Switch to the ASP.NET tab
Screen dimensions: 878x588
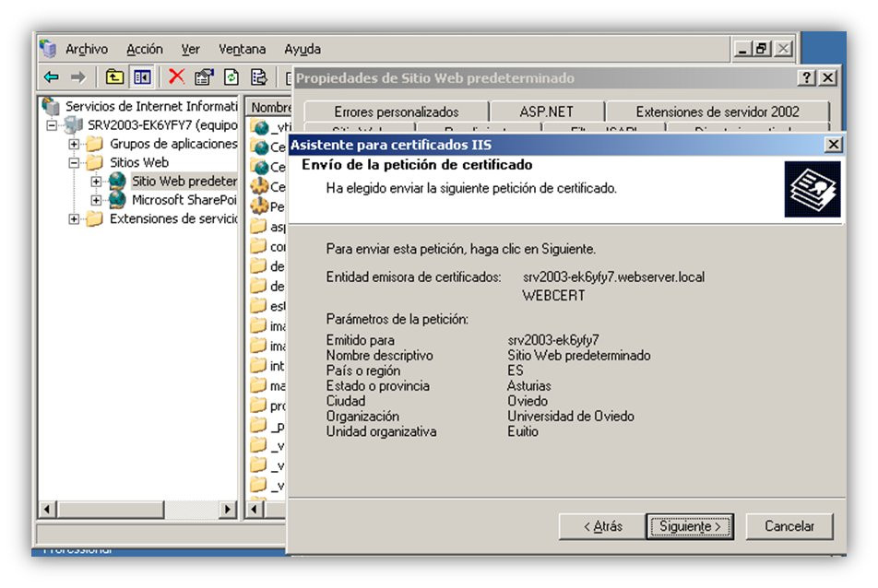547,112
